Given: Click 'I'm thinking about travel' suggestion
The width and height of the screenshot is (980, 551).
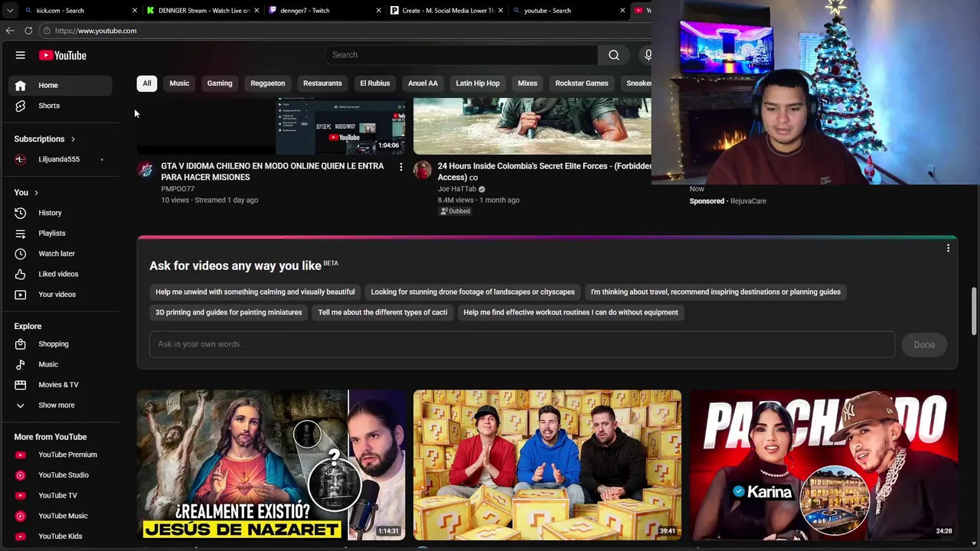Looking at the screenshot, I should click(716, 292).
